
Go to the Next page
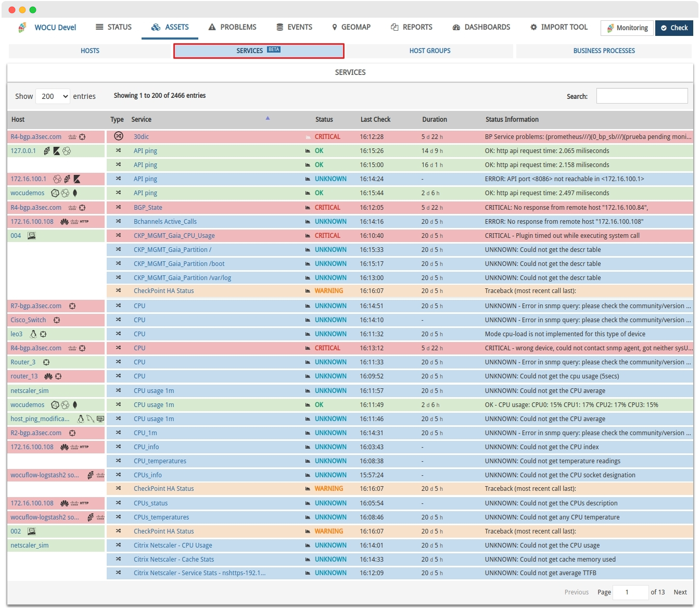680,592
